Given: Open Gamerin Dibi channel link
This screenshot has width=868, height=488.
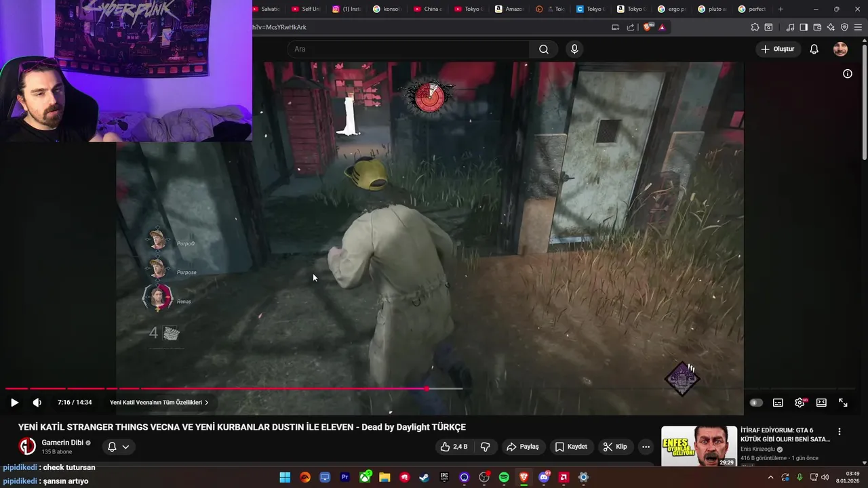Looking at the screenshot, I should point(62,443).
